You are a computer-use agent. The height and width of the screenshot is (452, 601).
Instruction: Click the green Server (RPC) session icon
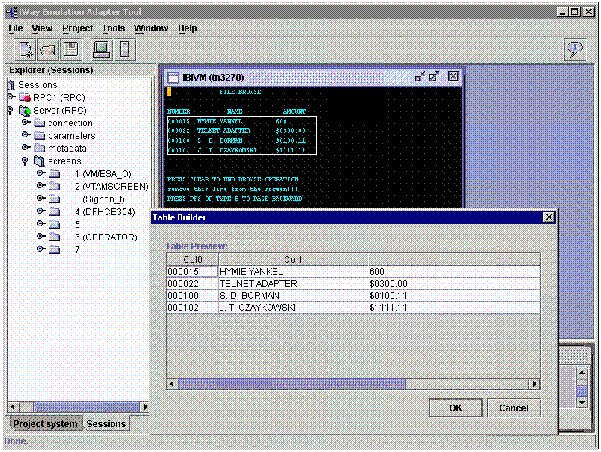[x=25, y=110]
